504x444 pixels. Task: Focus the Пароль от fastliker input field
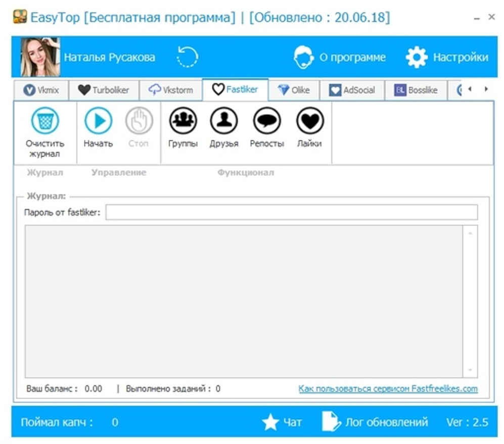point(292,212)
